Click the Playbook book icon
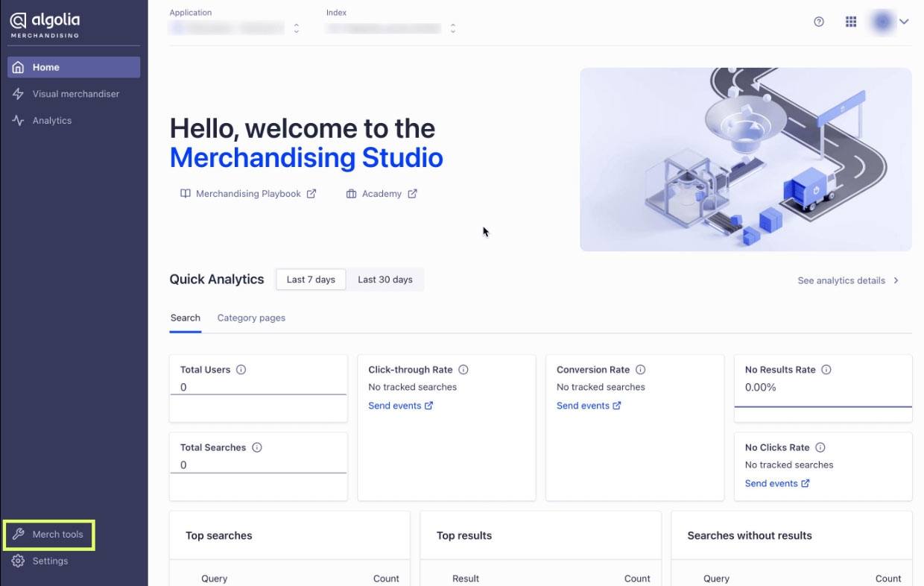Viewport: 924px width, 586px height. pos(186,194)
